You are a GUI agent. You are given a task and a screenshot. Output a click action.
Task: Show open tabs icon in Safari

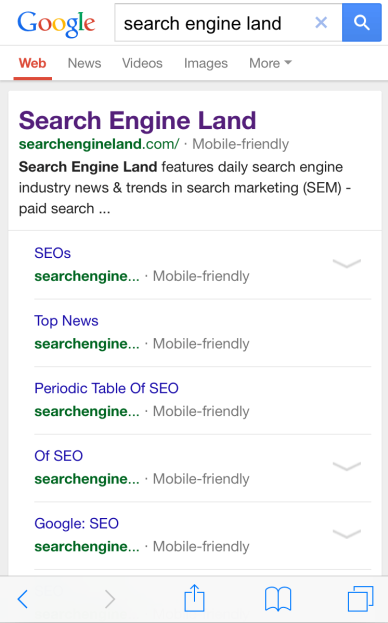click(361, 599)
